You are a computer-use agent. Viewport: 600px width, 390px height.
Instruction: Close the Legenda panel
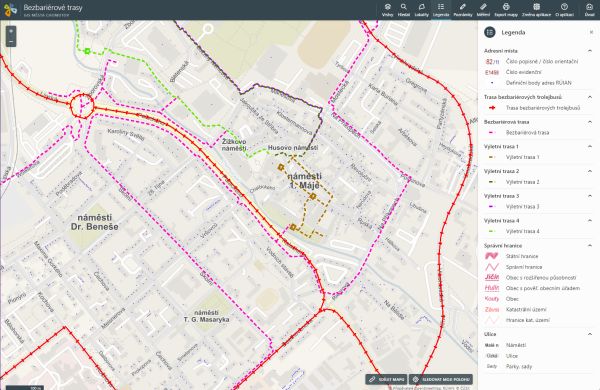tap(591, 32)
